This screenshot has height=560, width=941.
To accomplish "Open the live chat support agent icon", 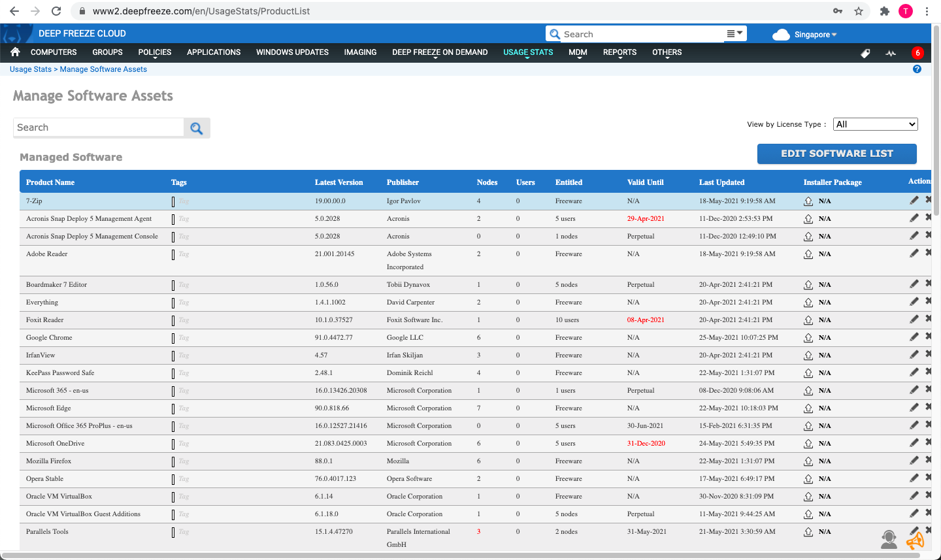I will pos(889,539).
